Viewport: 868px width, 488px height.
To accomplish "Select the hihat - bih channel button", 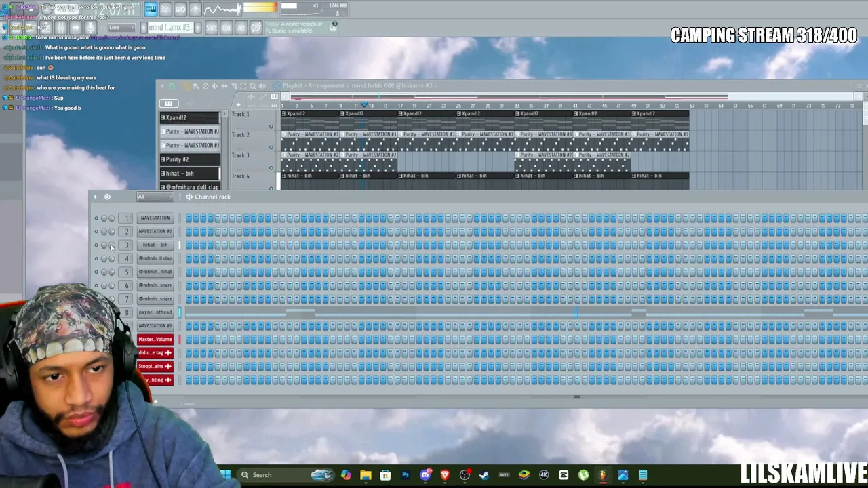I will [x=155, y=245].
